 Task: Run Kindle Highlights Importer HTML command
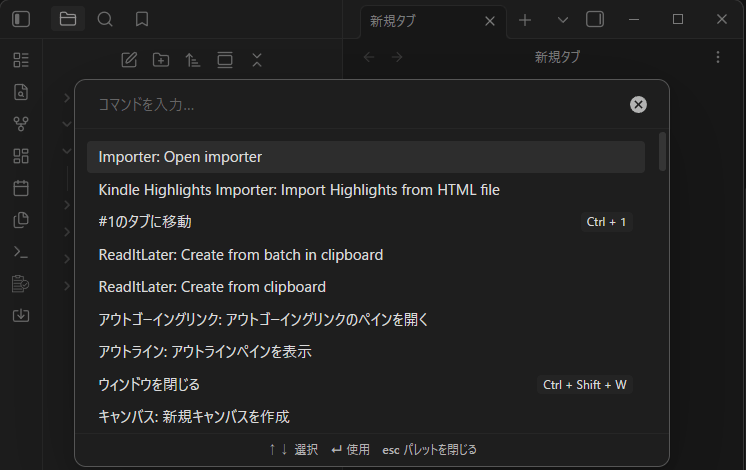pos(366,190)
